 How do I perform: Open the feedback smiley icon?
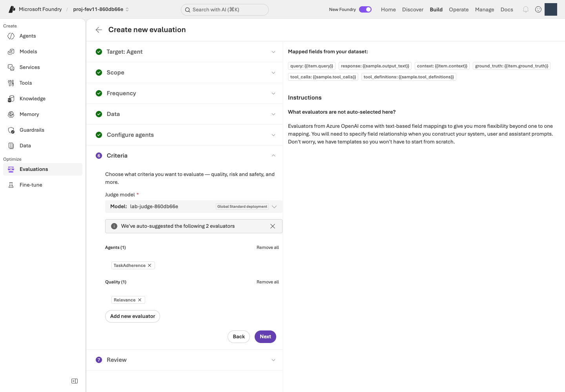point(538,9)
